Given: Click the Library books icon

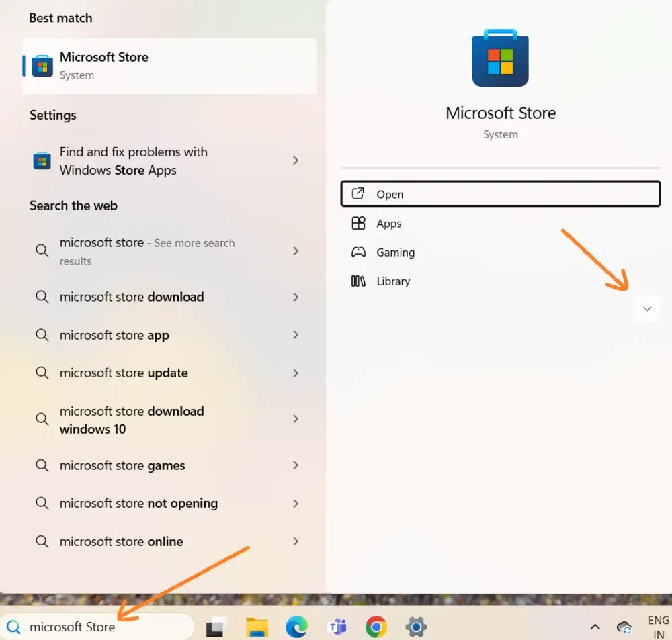Looking at the screenshot, I should (x=358, y=281).
